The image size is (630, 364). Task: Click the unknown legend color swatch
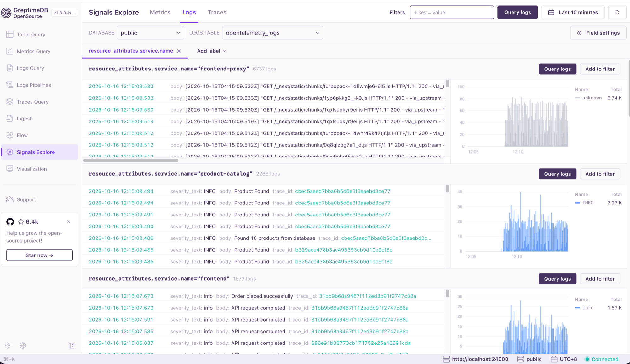click(x=577, y=98)
